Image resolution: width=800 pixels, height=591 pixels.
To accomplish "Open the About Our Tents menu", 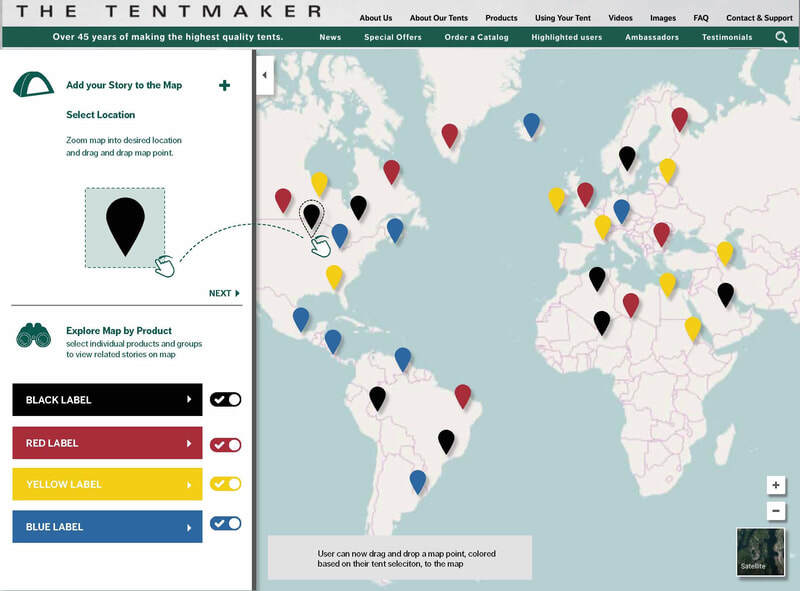I will (x=439, y=18).
